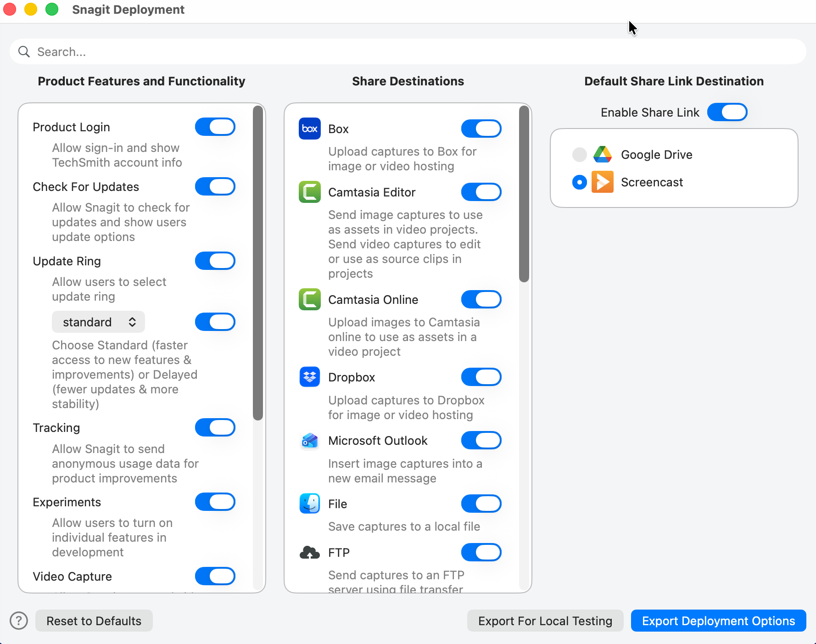Click the Box app icon

[x=310, y=129]
